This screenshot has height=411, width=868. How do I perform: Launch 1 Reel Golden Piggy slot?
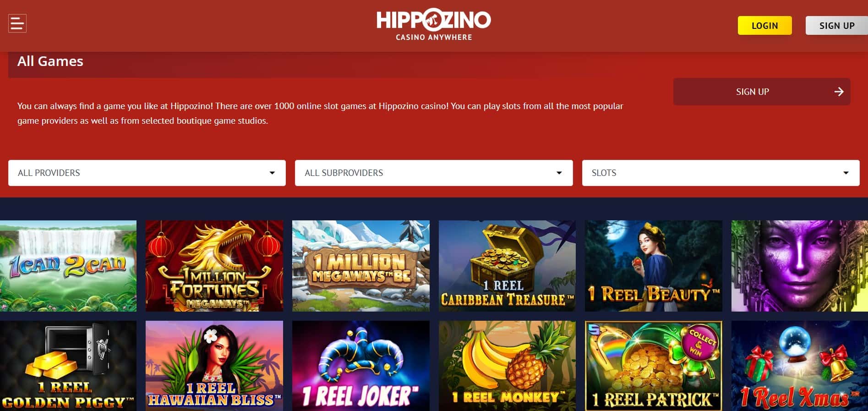tap(68, 366)
